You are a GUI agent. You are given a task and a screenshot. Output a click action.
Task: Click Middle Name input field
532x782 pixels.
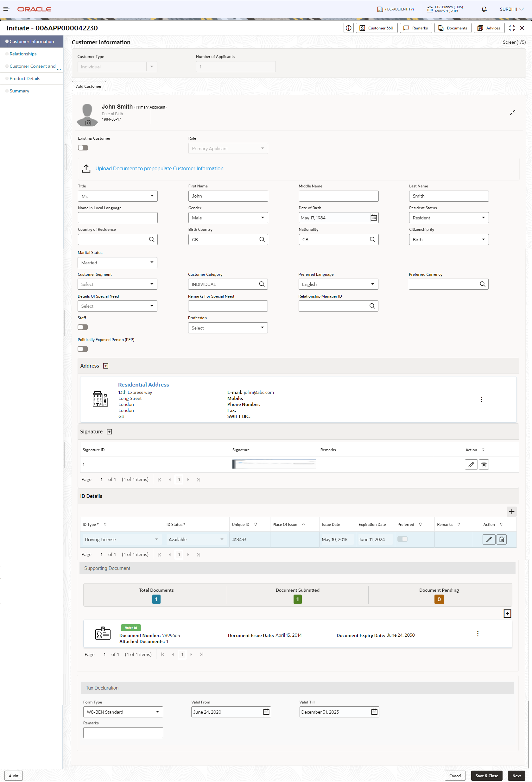(x=339, y=196)
